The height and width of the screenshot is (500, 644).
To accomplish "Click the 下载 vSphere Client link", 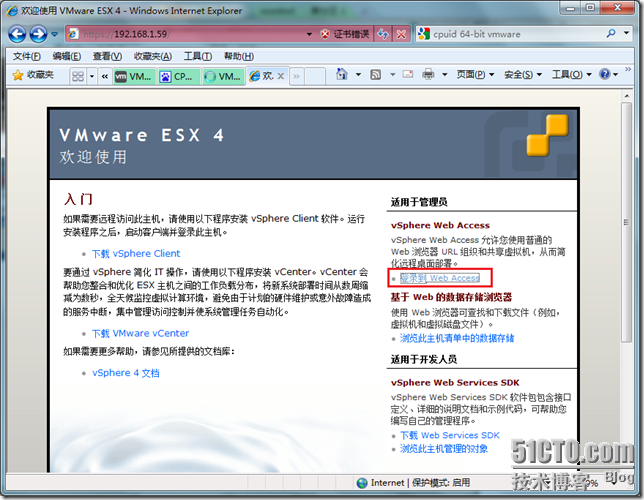I will pos(136,253).
